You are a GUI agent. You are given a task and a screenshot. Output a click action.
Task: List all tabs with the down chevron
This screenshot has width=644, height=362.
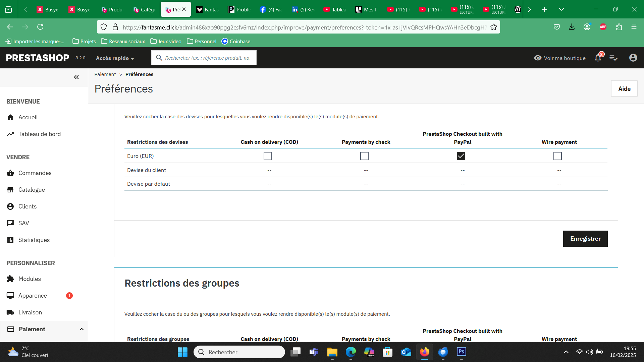[x=561, y=9]
